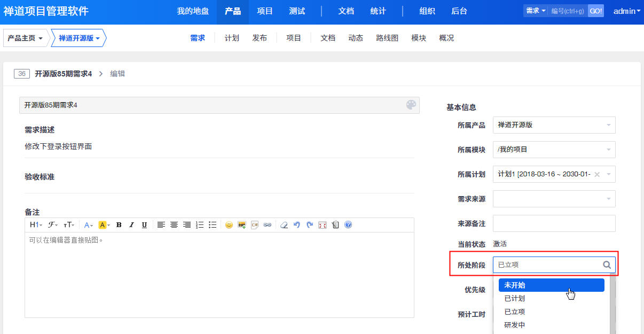The width and height of the screenshot is (644, 334).
Task: Apply italic formatting using the editor toolbar
Action: (x=131, y=224)
